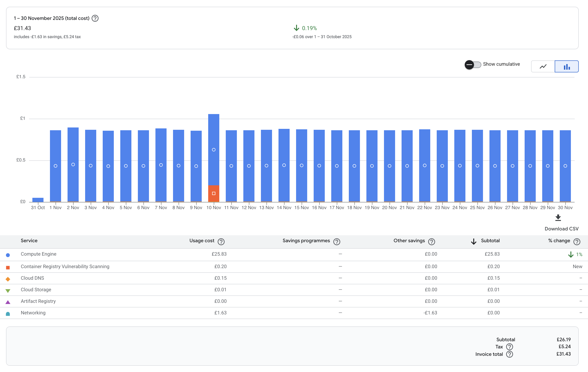Open the Savings programmes help icon

337,242
